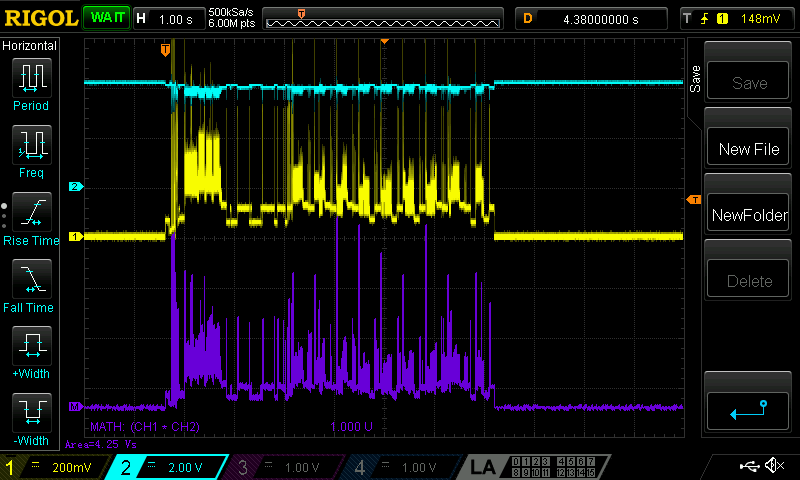Click the horizontal timebase 1.00 s field
800x480 pixels.
(x=166, y=18)
